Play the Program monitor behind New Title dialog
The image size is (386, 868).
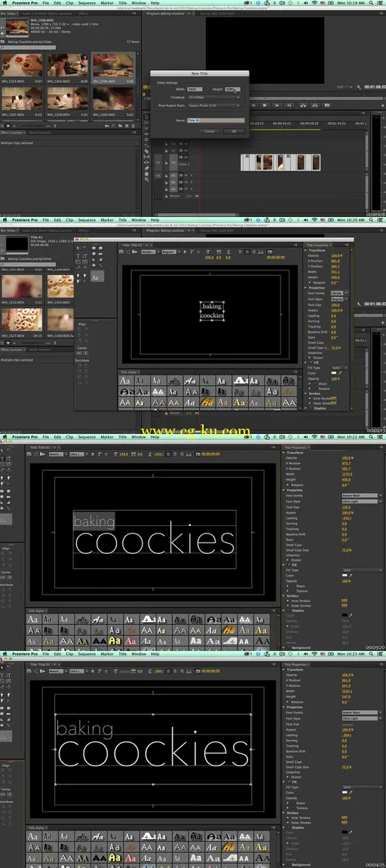click(x=265, y=105)
